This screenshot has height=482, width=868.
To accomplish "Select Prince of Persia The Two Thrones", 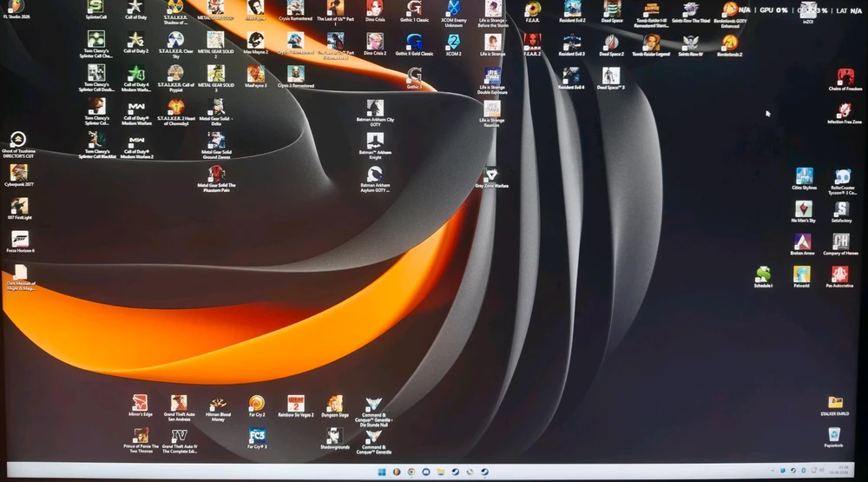I will pos(141,440).
